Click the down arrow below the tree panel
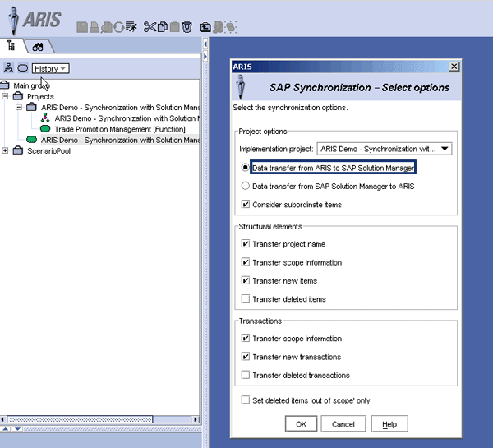493x448 pixels. pos(17,429)
